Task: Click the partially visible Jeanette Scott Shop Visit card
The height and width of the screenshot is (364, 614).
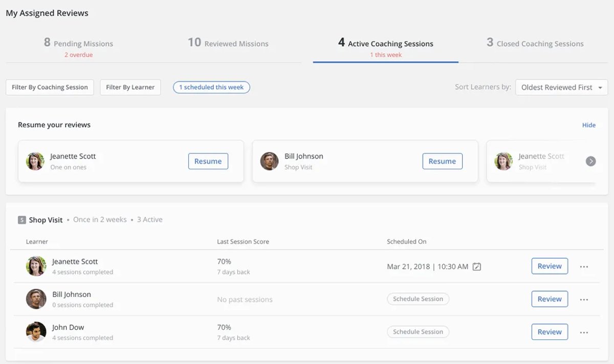Action: point(540,161)
